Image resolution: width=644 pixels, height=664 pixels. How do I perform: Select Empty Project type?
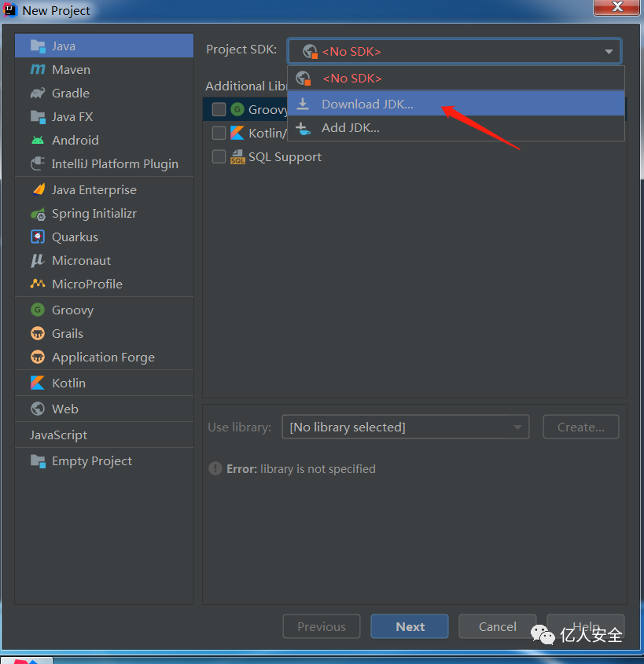tap(105, 460)
